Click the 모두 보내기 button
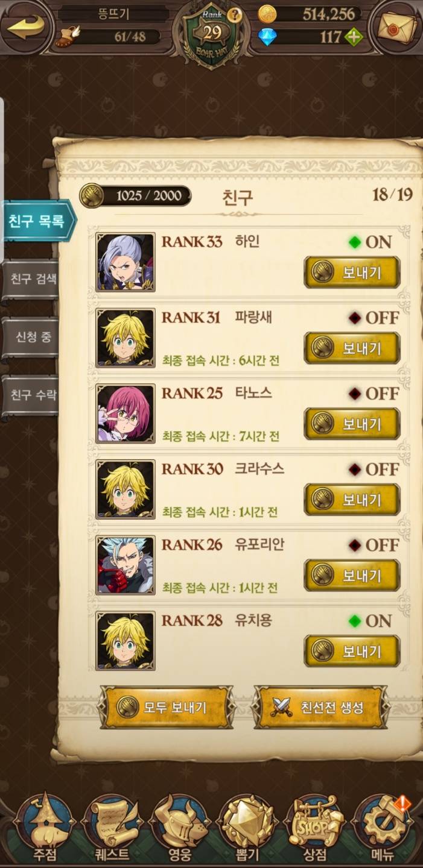This screenshot has height=868, width=423. pyautogui.click(x=166, y=706)
